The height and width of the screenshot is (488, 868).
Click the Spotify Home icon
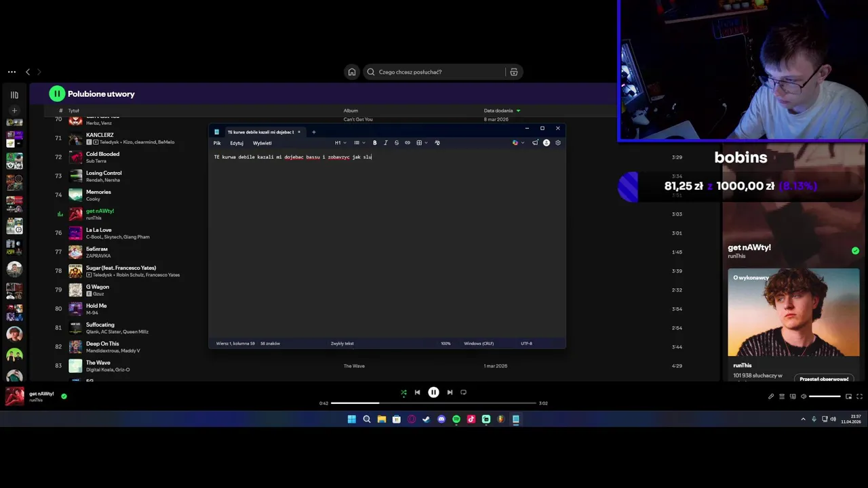351,72
